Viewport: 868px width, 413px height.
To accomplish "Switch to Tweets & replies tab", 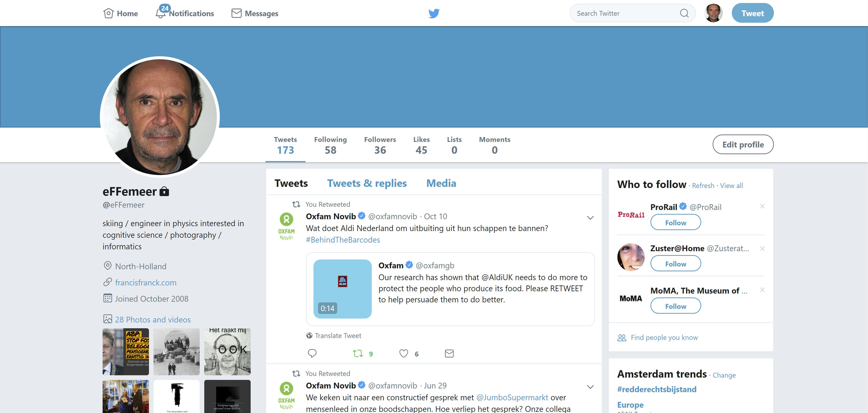I will coord(367,183).
